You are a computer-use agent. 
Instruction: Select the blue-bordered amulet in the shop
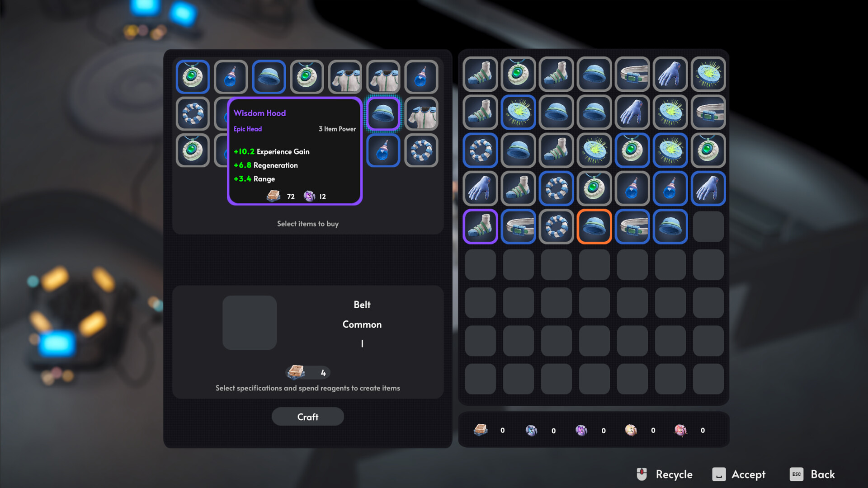click(x=193, y=76)
